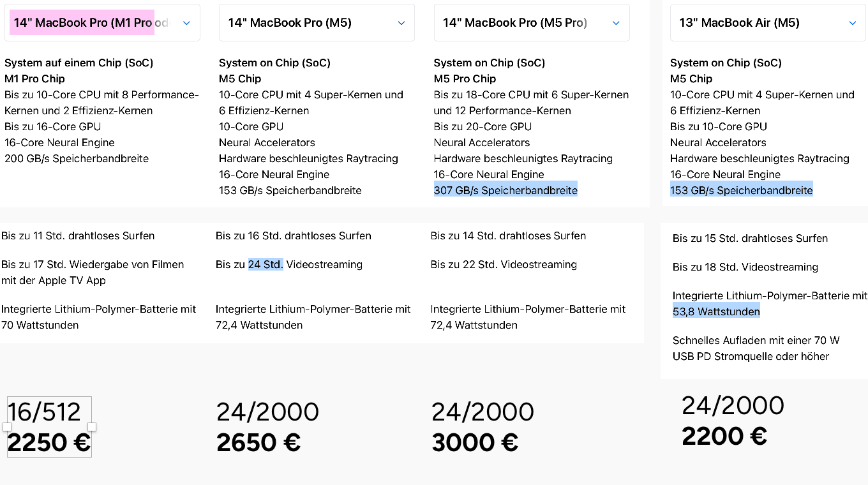Click the highlighted 307 GB/s Speicherbandbreite text
This screenshot has height=485, width=868.
[505, 190]
